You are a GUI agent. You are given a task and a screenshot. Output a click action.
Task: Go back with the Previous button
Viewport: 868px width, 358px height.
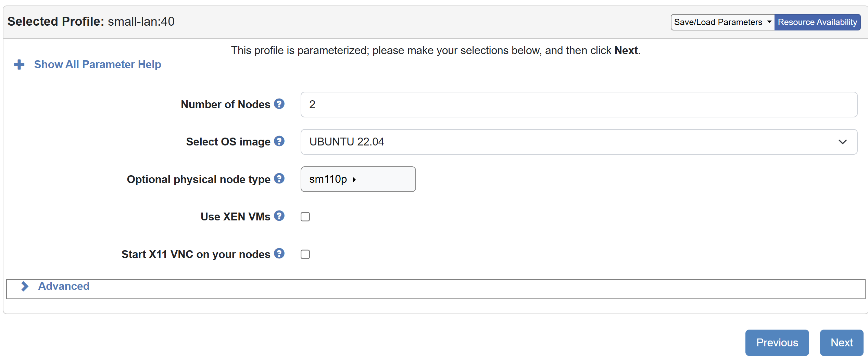click(x=777, y=343)
